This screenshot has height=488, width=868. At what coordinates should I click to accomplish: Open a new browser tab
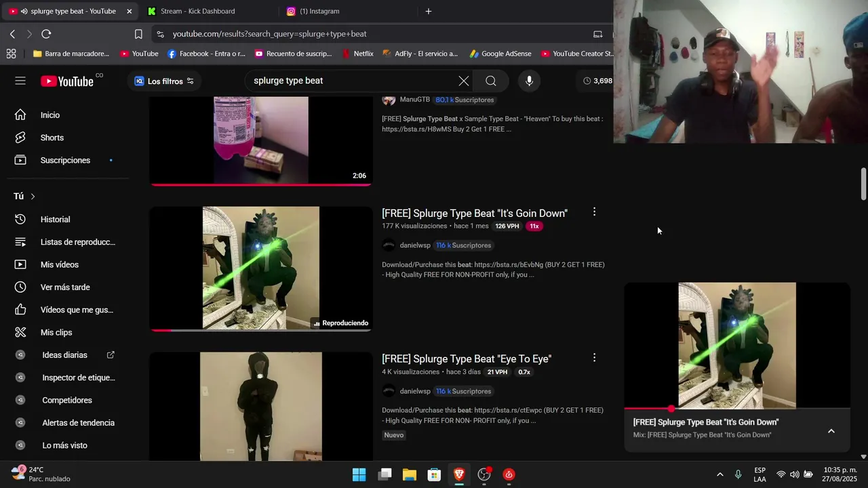429,12
